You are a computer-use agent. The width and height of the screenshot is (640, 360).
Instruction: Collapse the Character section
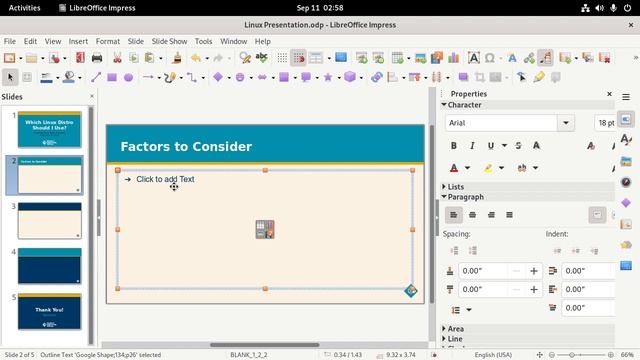coord(444,105)
